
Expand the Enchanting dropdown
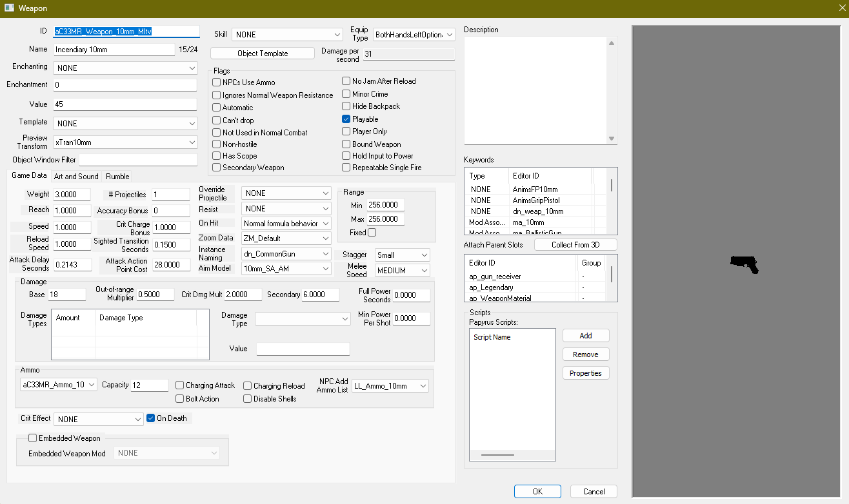[126, 68]
